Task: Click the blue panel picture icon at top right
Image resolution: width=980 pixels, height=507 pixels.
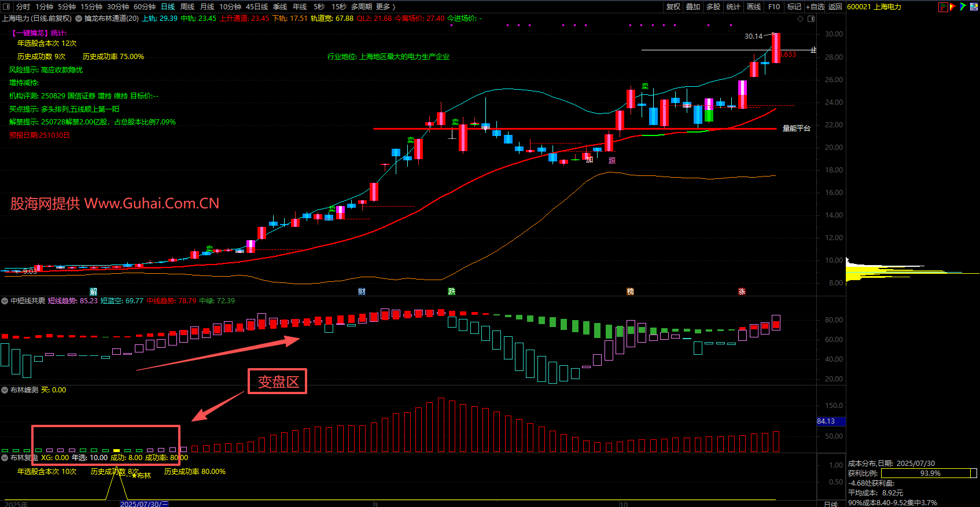Action: (x=973, y=7)
